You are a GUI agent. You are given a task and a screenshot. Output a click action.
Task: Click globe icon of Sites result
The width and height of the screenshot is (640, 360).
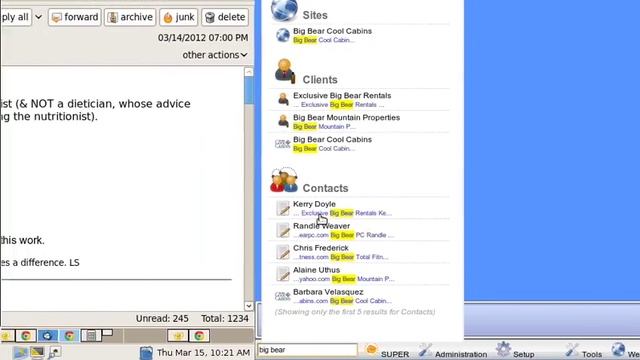(x=282, y=35)
